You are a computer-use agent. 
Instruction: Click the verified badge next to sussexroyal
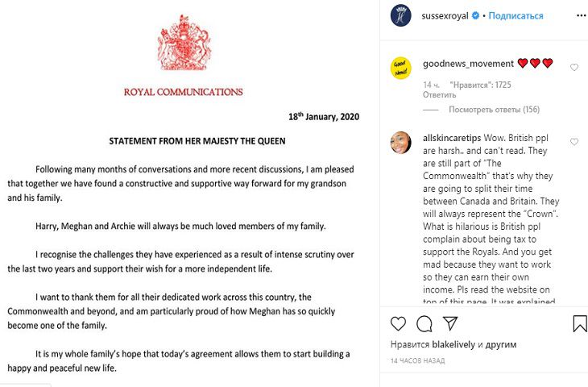coord(476,16)
